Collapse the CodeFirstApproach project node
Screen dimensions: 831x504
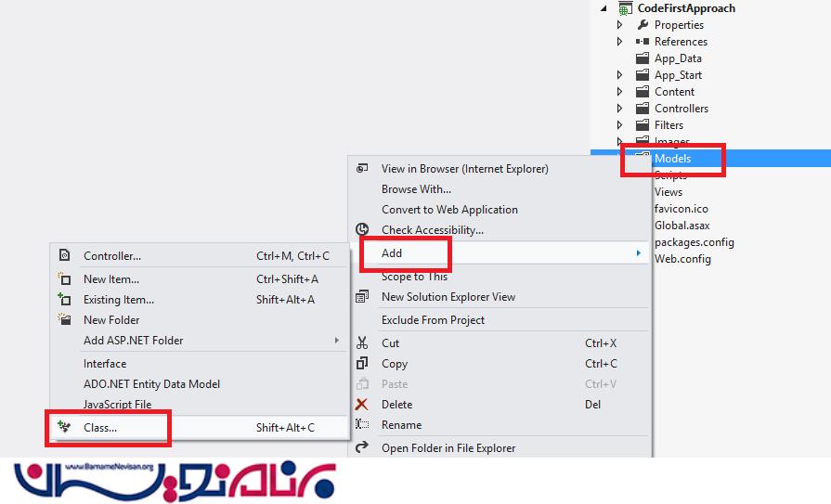604,8
